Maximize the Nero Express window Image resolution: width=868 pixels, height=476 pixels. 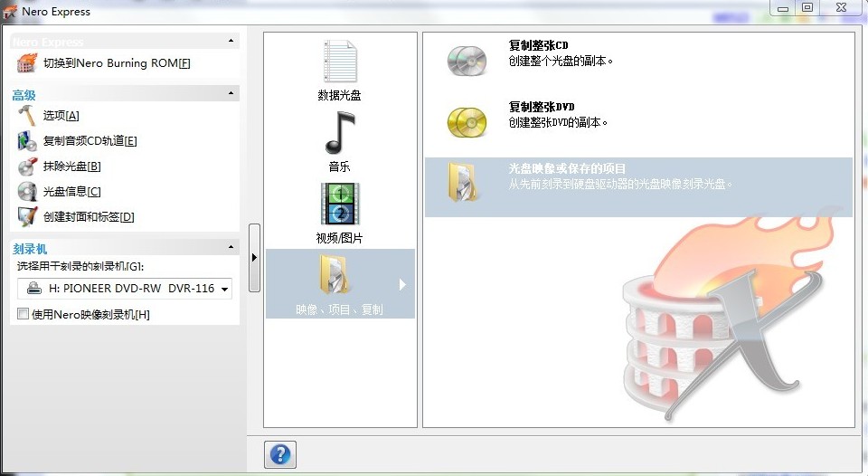pyautogui.click(x=807, y=8)
